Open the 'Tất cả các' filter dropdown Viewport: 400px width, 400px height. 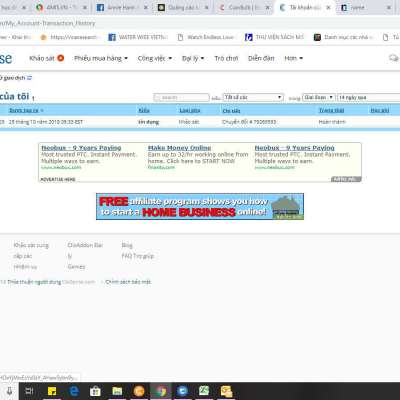(x=253, y=97)
